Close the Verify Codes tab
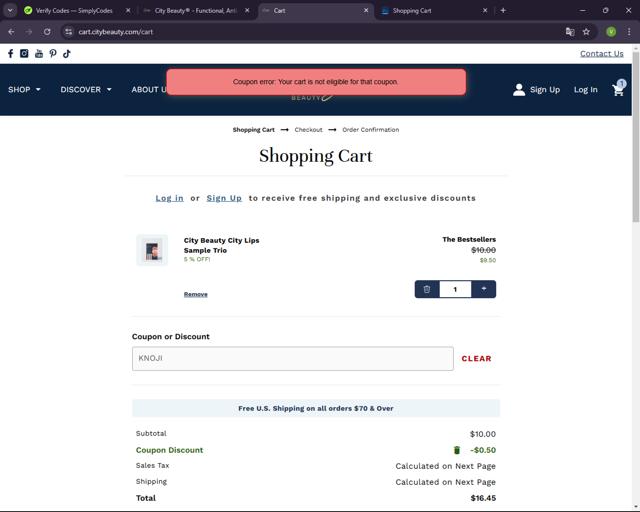This screenshot has height=512, width=640. click(128, 11)
